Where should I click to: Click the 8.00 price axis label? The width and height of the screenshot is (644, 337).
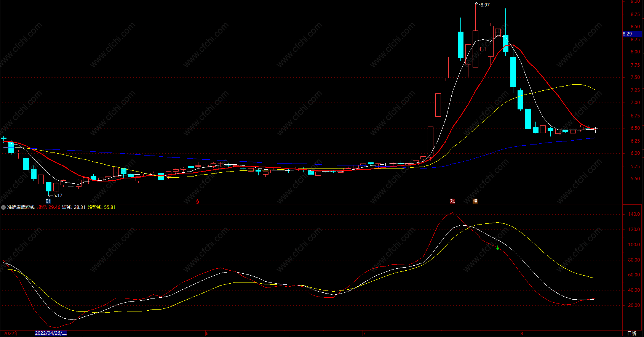coord(635,52)
